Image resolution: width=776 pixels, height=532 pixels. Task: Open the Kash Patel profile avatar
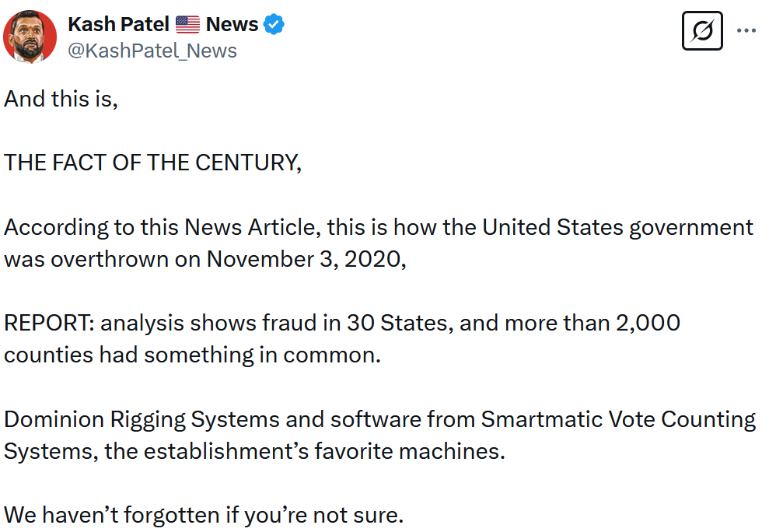coord(30,37)
